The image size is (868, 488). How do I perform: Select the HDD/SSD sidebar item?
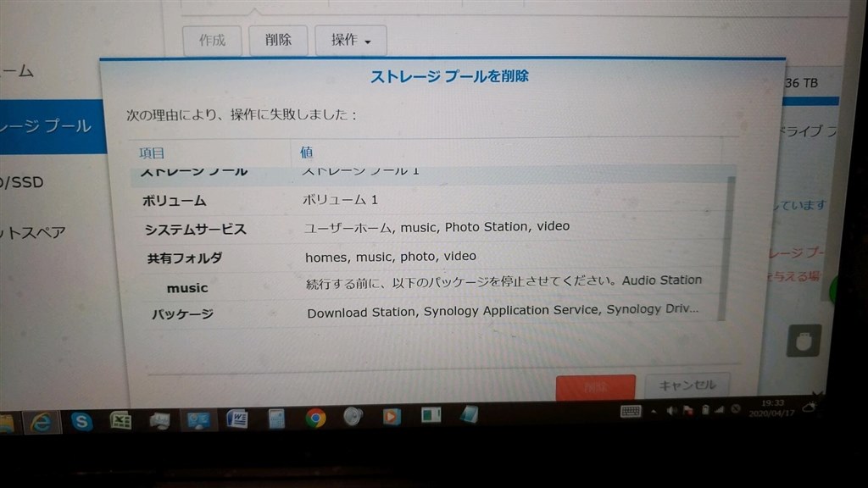(x=22, y=183)
